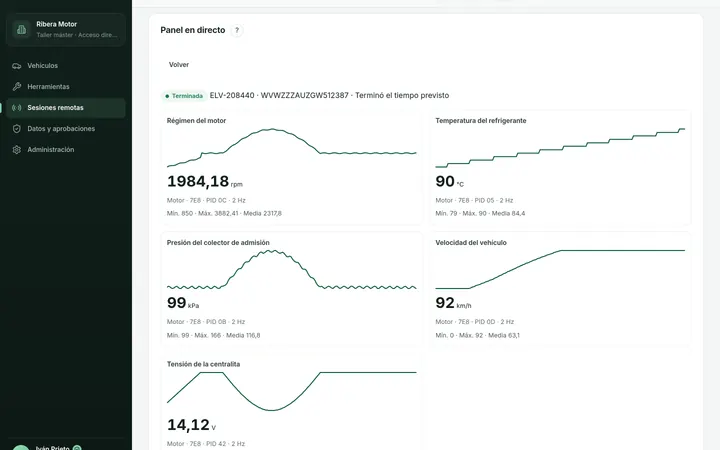Click the Iván Prieto user avatar
Screen dimensions: 720x450
tap(21, 448)
